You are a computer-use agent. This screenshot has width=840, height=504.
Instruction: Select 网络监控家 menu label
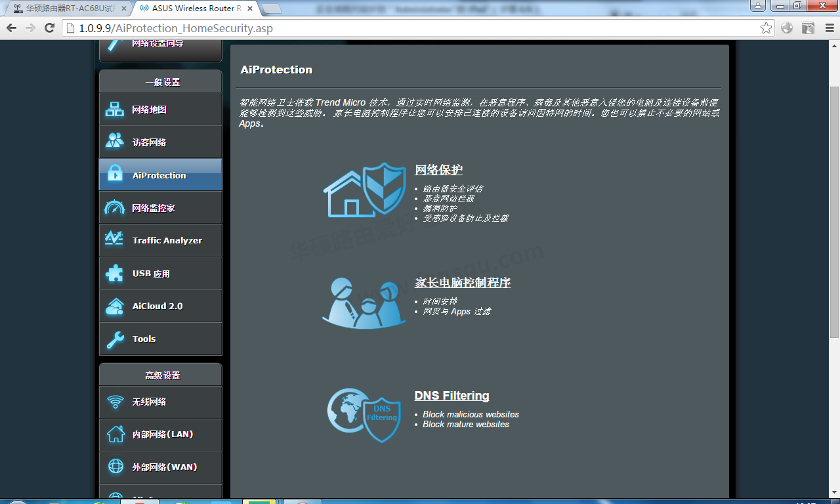154,208
